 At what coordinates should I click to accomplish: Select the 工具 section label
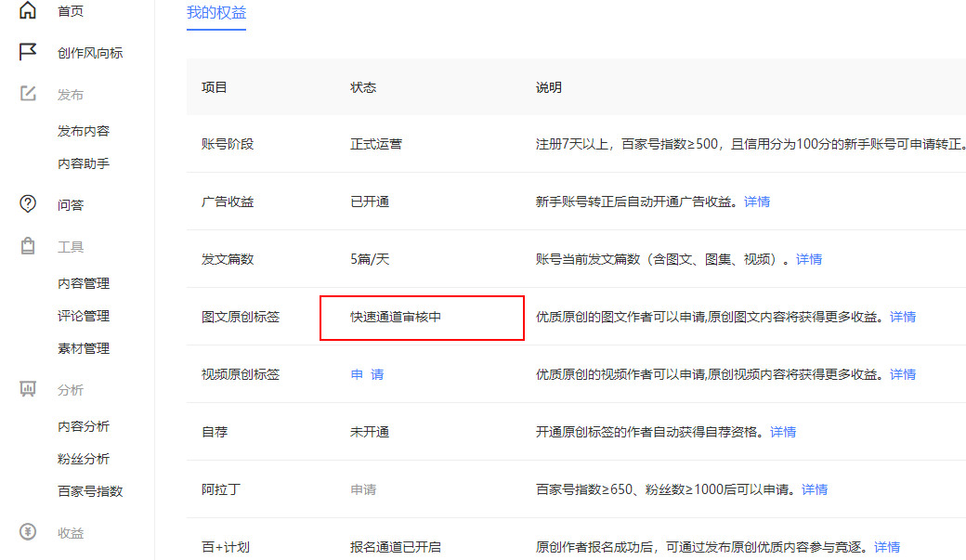coord(71,247)
